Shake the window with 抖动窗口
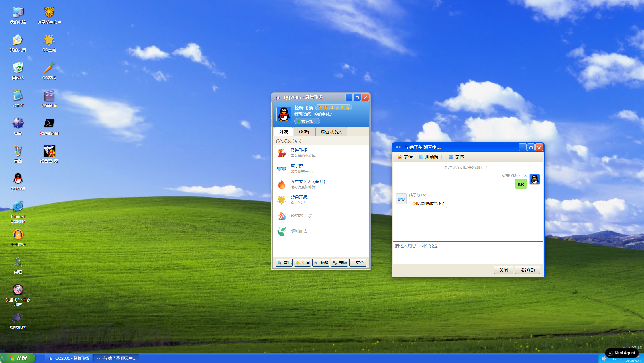The image size is (644, 363). pos(430,157)
